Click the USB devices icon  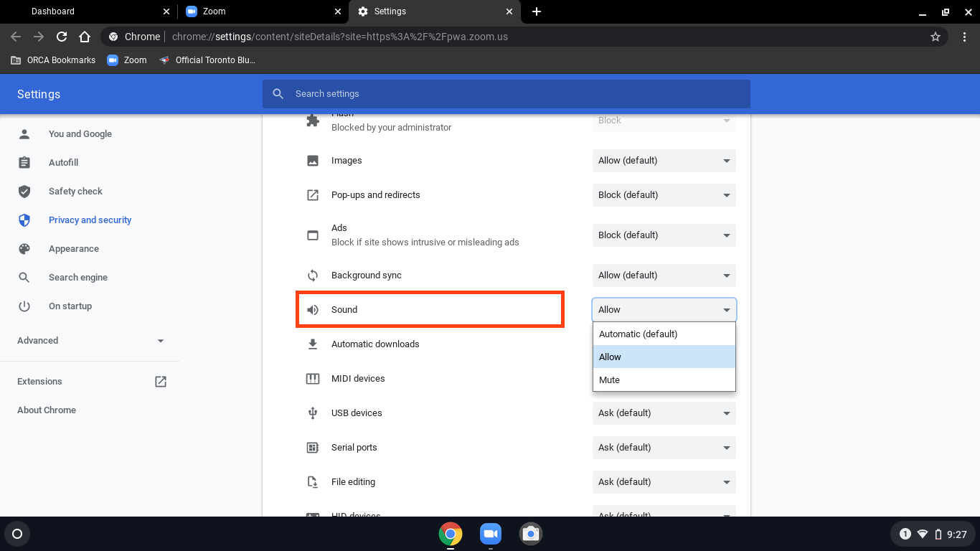pos(313,413)
